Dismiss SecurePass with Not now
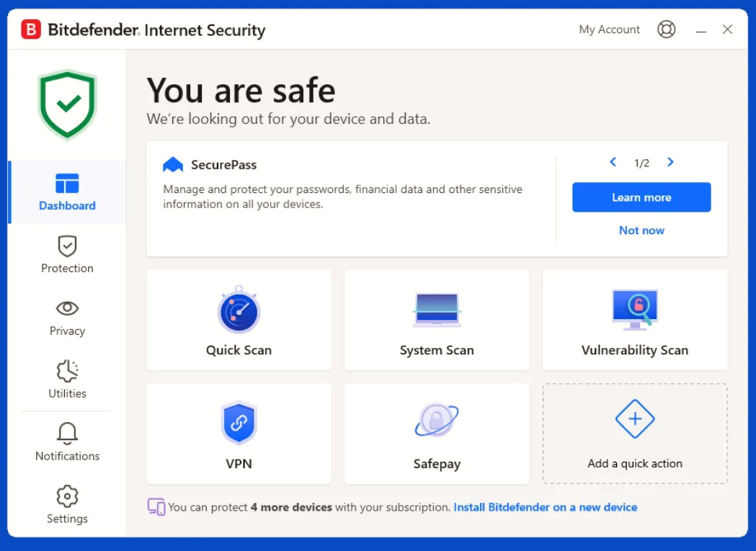756x551 pixels. tap(641, 230)
